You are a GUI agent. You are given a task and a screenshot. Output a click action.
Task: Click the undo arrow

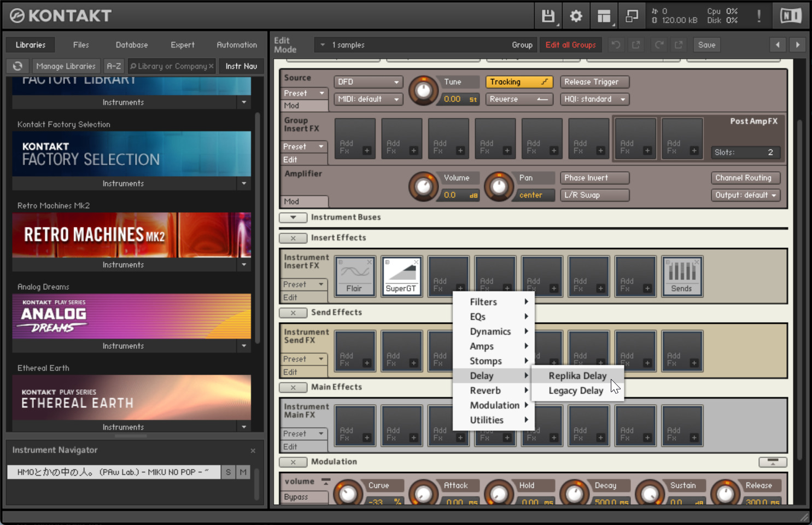616,45
